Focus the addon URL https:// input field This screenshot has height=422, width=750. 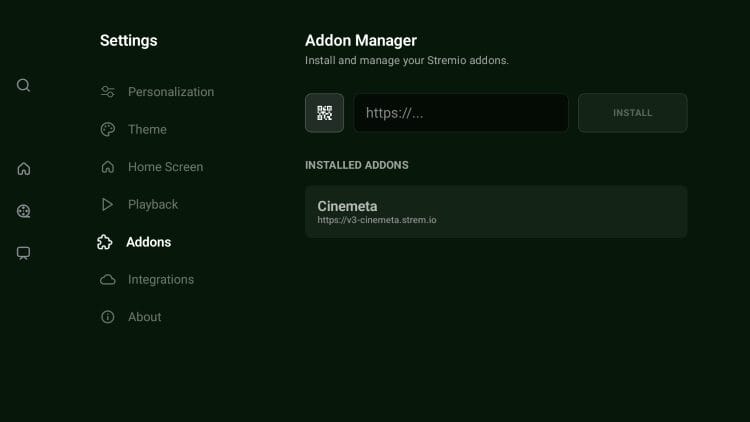coord(461,113)
